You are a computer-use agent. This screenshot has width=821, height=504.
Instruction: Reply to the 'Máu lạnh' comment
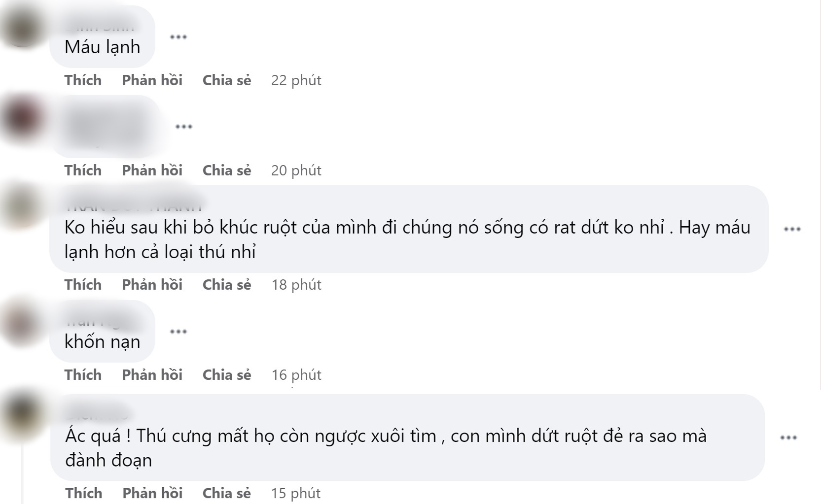click(152, 80)
